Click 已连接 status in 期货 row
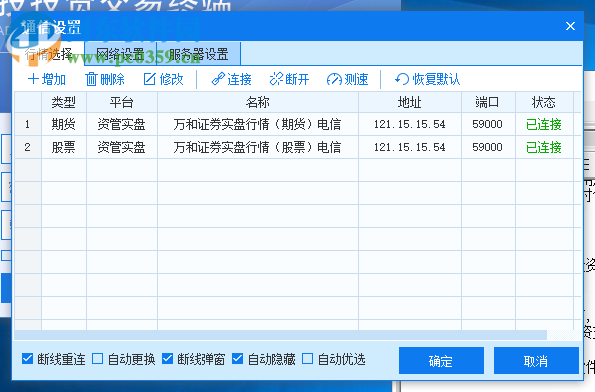This screenshot has width=595, height=392. pyautogui.click(x=544, y=124)
